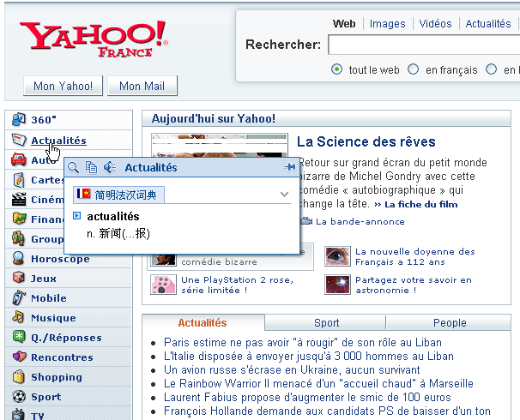
Task: Click the blue play arrow beside actualités entry
Action: pyautogui.click(x=76, y=216)
